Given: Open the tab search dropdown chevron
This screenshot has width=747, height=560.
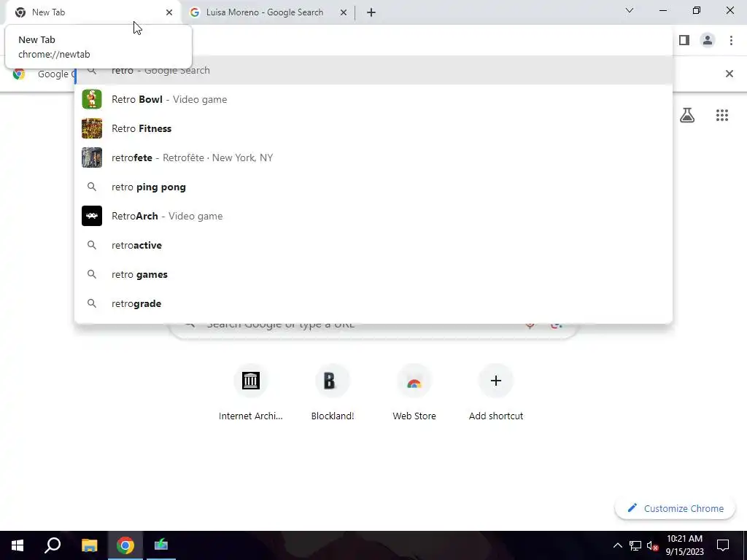Looking at the screenshot, I should point(630,10).
